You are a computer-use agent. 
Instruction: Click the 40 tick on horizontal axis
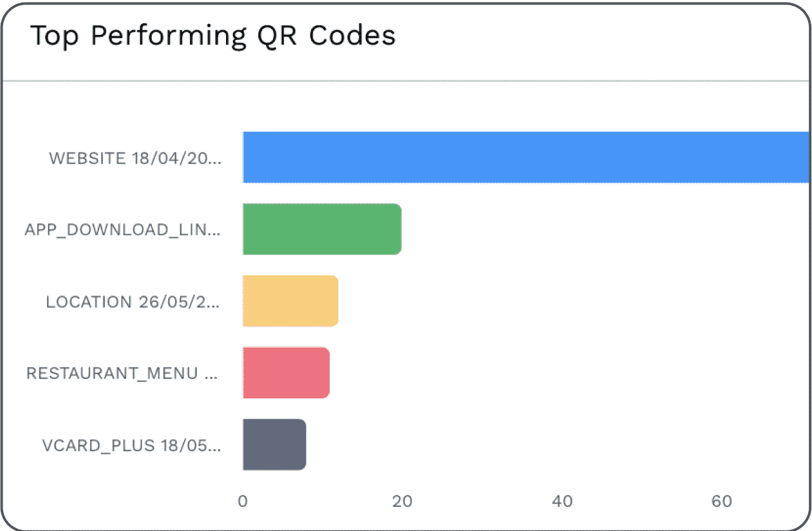tap(562, 502)
